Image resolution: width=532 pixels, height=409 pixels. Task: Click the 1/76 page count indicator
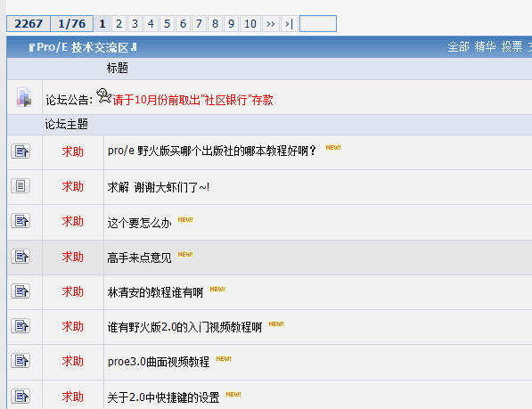72,24
